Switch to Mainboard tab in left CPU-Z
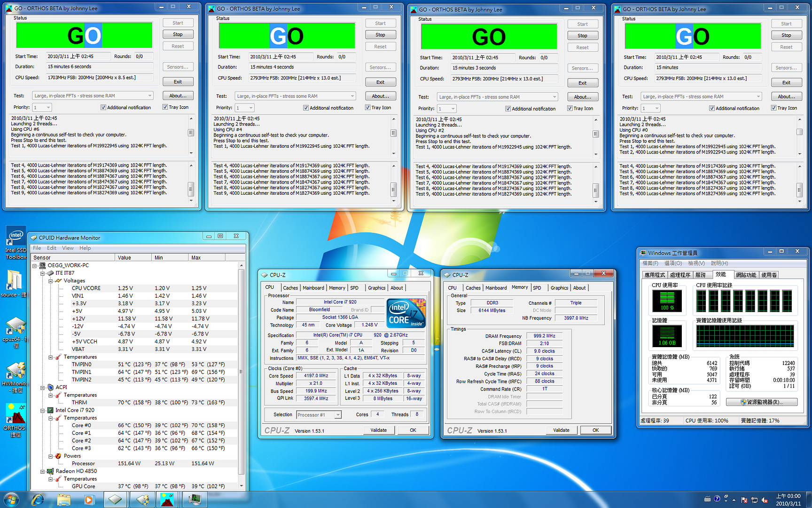The width and height of the screenshot is (812, 508). pyautogui.click(x=313, y=288)
